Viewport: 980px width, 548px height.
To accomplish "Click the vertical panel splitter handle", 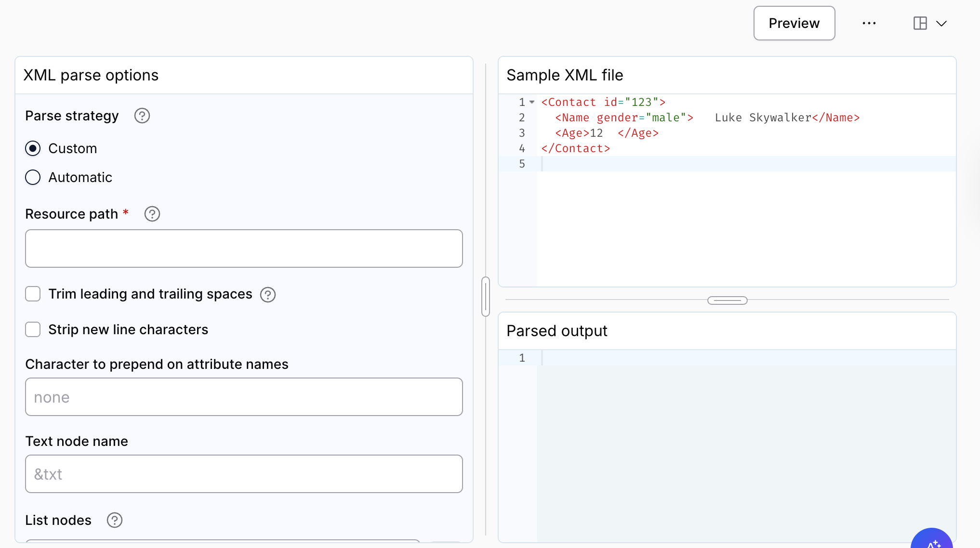I will pyautogui.click(x=486, y=297).
